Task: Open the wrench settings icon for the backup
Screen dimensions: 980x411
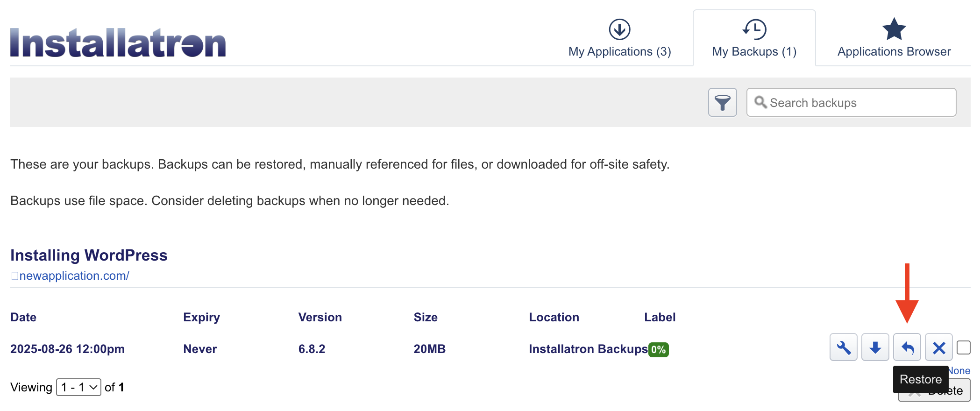Action: pos(843,347)
